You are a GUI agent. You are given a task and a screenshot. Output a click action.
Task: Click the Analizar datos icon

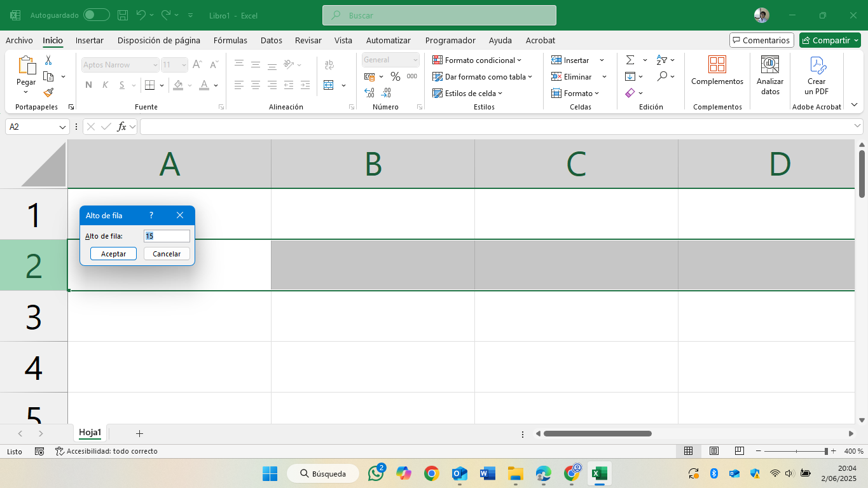coord(770,75)
